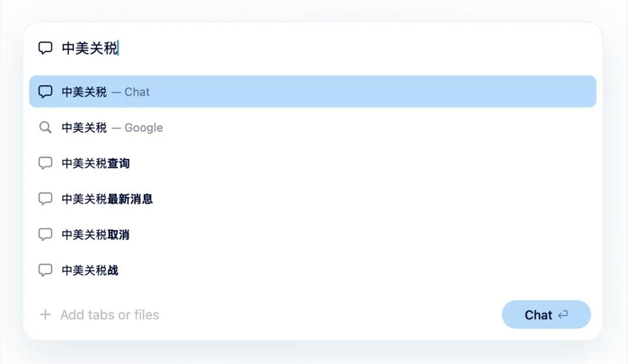The image size is (628, 364).
Task: Click the Chat label in highlighted row
Action: (x=137, y=92)
